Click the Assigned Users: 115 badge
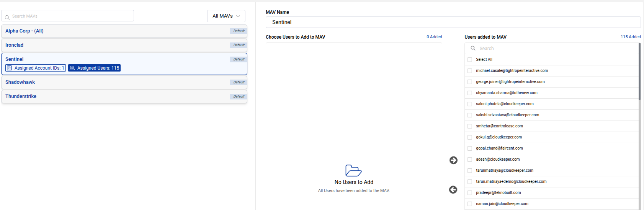 95,68
